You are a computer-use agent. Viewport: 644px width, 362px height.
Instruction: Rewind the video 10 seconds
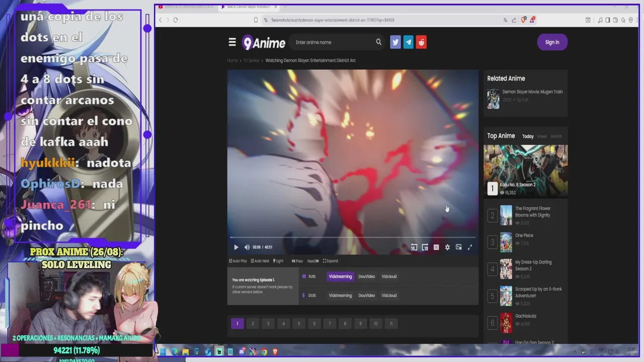(x=414, y=247)
